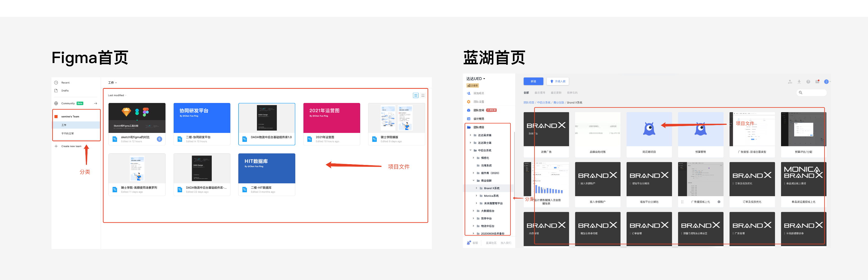This screenshot has width=868, height=280.
Task: Click the semine's Team orange square icon
Action: click(56, 117)
